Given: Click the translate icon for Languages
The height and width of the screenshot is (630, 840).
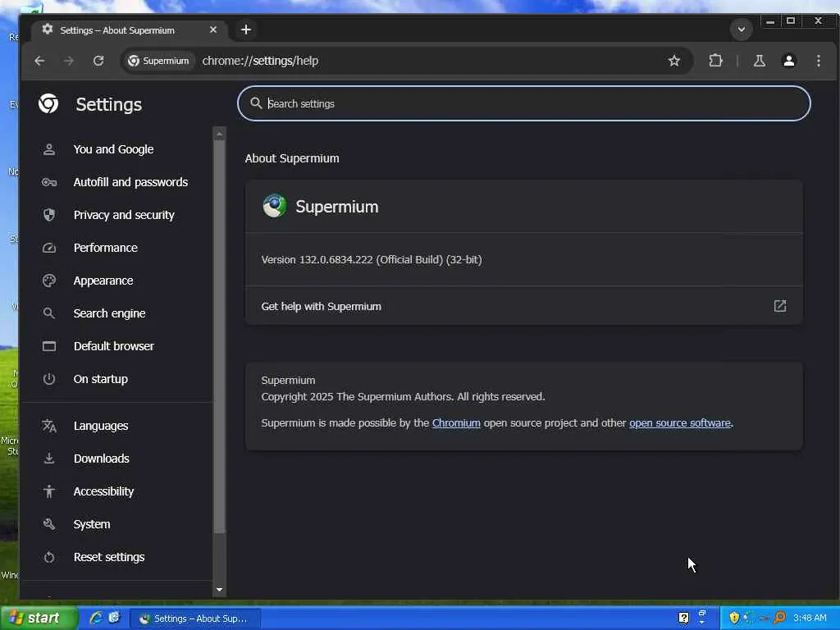Looking at the screenshot, I should (48, 426).
